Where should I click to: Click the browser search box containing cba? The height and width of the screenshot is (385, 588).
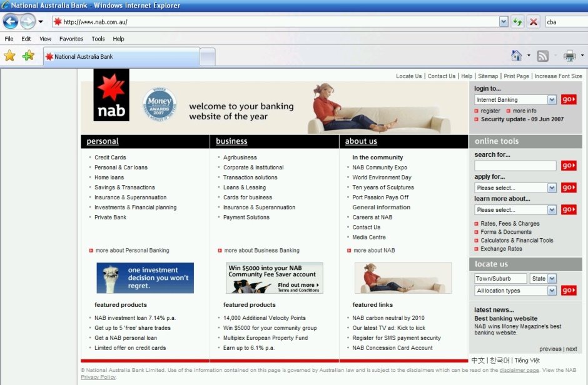(x=566, y=22)
